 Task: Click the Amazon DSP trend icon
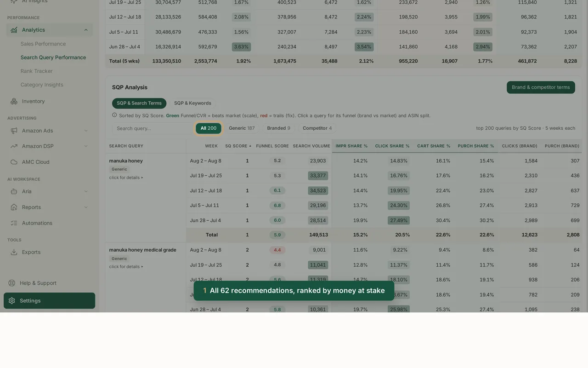[x=14, y=146]
